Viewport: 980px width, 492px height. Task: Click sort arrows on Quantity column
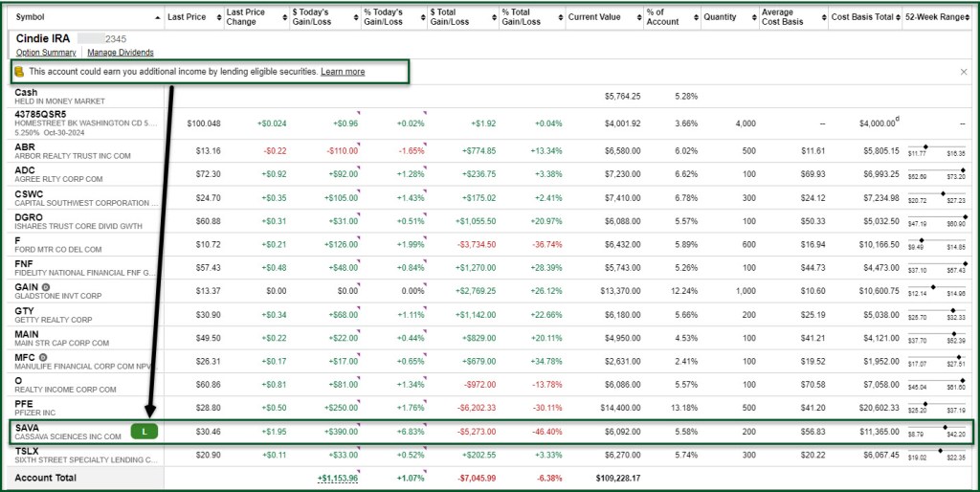(x=748, y=17)
